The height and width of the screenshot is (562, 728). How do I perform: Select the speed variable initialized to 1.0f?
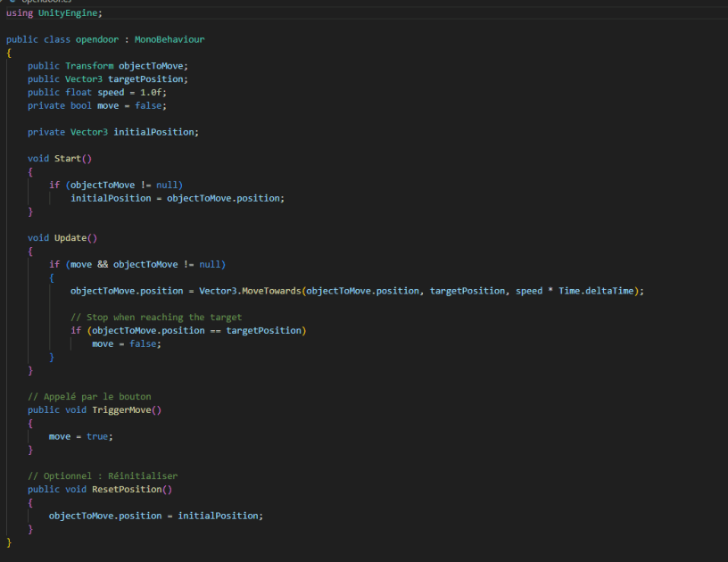pos(110,92)
